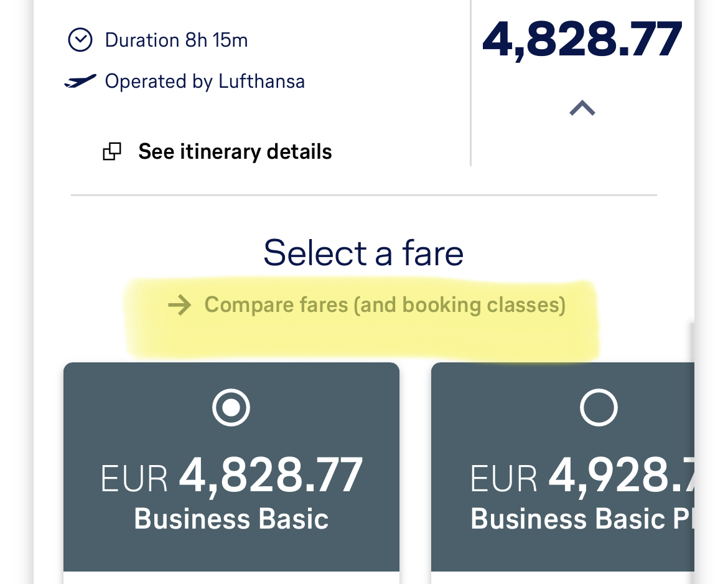Image resolution: width=728 pixels, height=584 pixels.
Task: Click the arrow icon before Compare fares
Action: point(180,305)
